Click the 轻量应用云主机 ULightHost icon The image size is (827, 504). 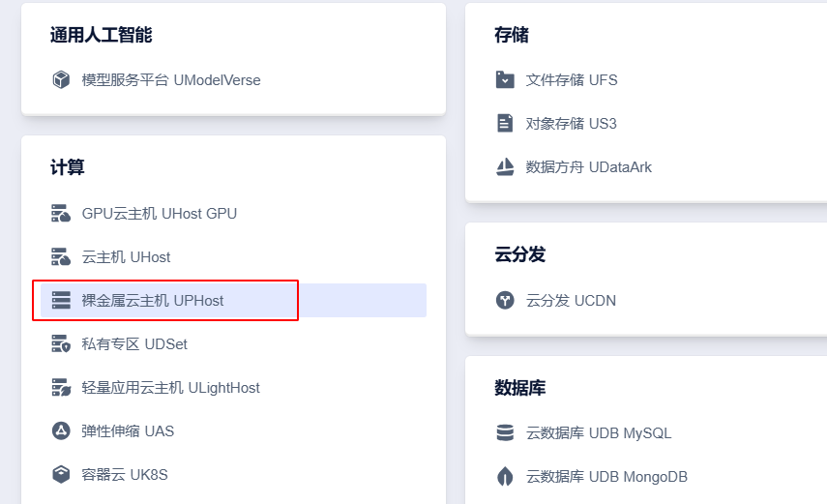[x=61, y=387]
